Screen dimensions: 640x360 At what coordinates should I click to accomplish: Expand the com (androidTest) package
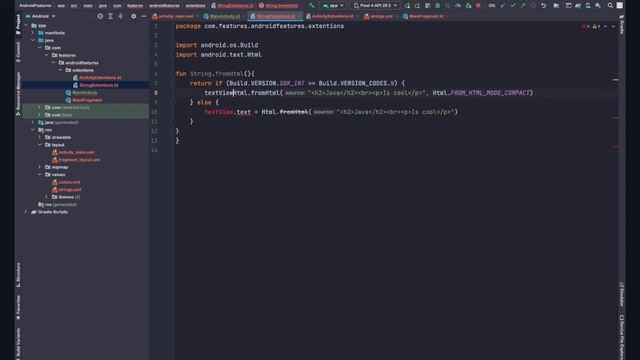(40, 107)
